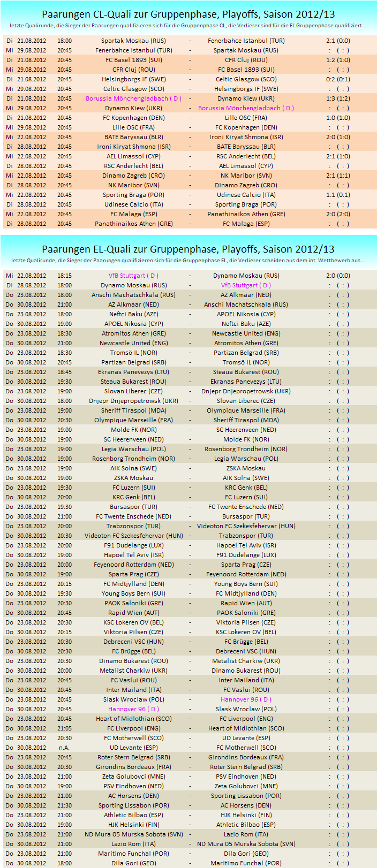Click away team Olympique Marseille (FRA) on 23.08.2012
Image resolution: width=377 pixels, height=868 pixels.
click(246, 410)
